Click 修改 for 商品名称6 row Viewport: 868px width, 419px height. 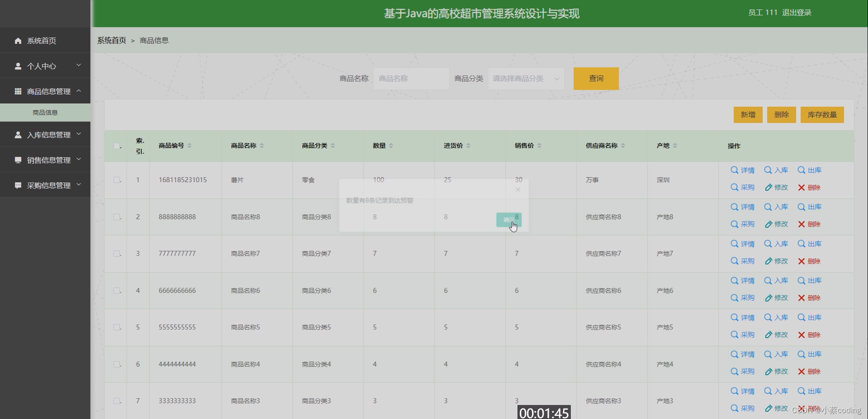click(x=776, y=298)
